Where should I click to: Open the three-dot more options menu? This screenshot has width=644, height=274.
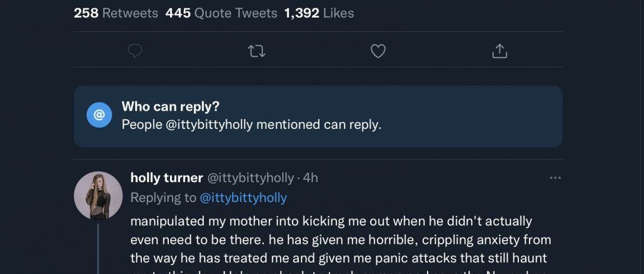tap(555, 178)
